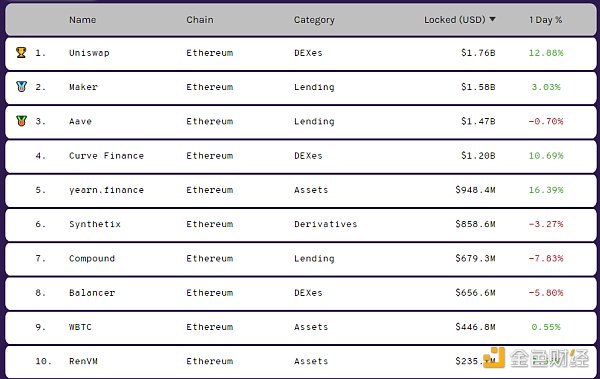Sort by the 1 Day % column

point(546,20)
